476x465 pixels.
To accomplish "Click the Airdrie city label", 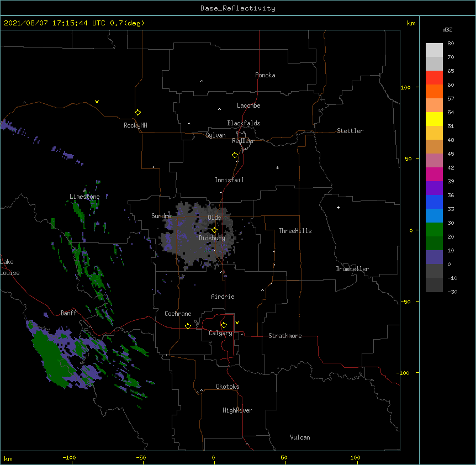I will (x=223, y=297).
